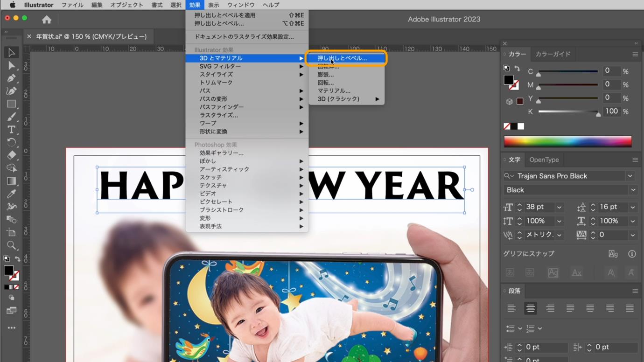
Task: Open the ファイル menu in the menu bar
Action: point(72,5)
